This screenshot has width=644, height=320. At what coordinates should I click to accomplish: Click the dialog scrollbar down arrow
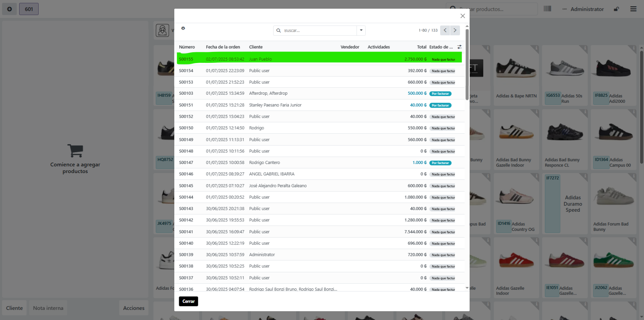pos(467,288)
